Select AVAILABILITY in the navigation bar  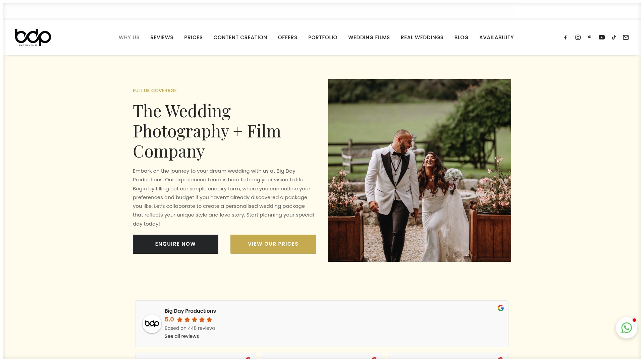(496, 37)
